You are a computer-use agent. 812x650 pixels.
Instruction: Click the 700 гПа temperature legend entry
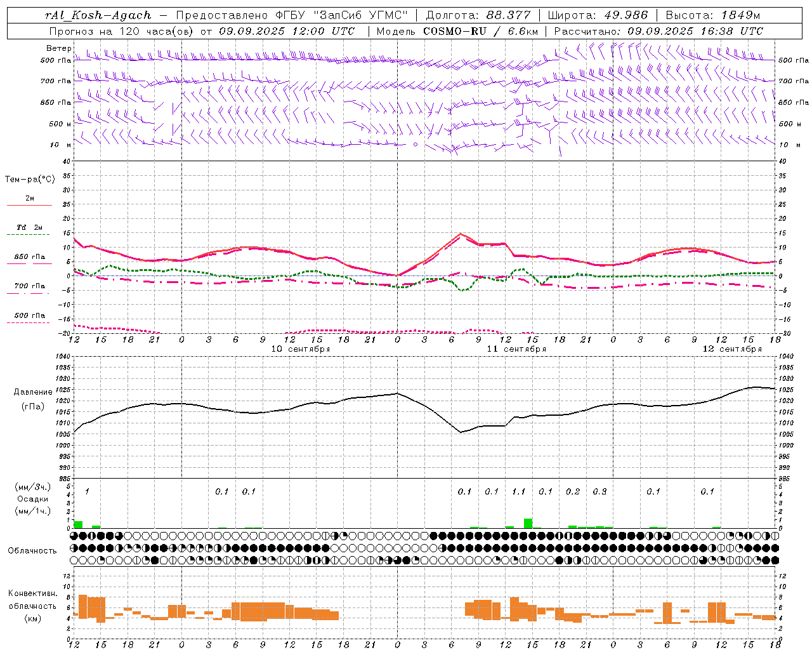(29, 286)
